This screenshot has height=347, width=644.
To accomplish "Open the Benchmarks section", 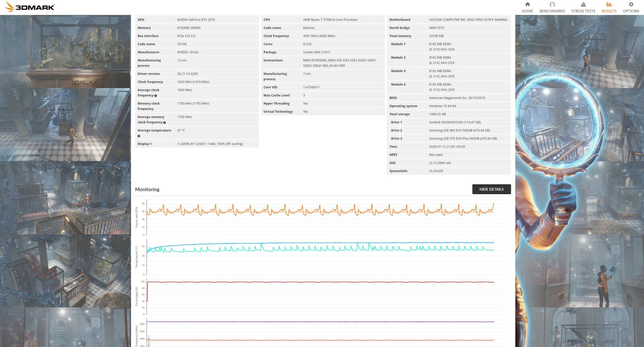I will coord(552,7).
